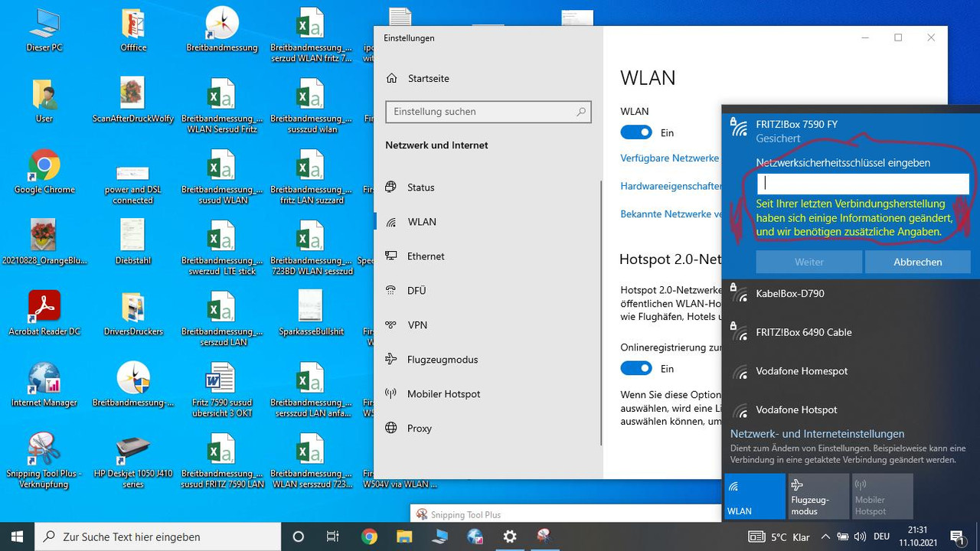Click the Cortana circle in taskbar
Viewport: 980px width, 551px height.
(299, 536)
